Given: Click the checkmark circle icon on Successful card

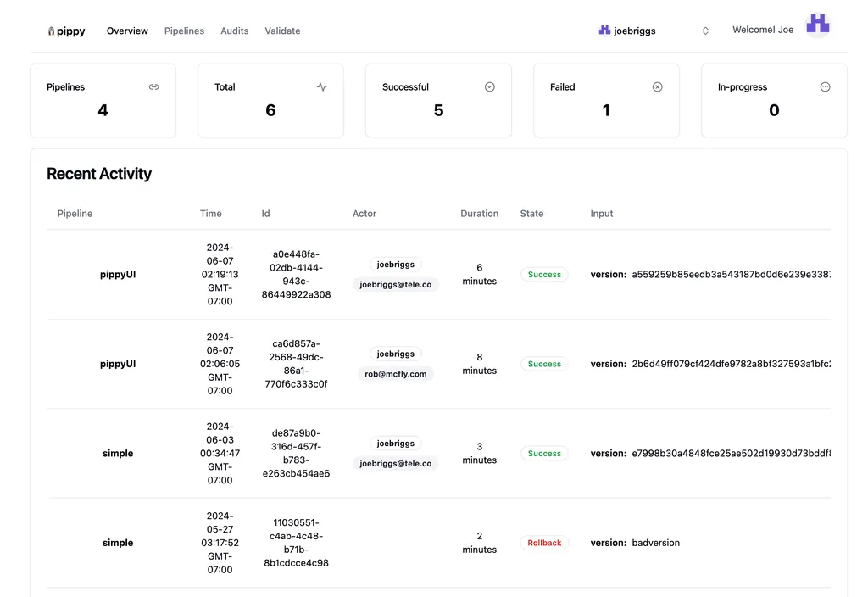Looking at the screenshot, I should point(489,86).
